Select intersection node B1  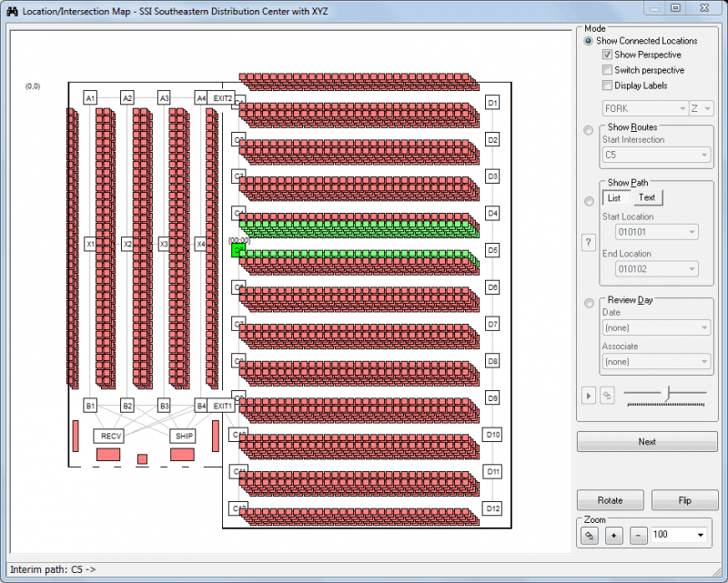(x=90, y=406)
